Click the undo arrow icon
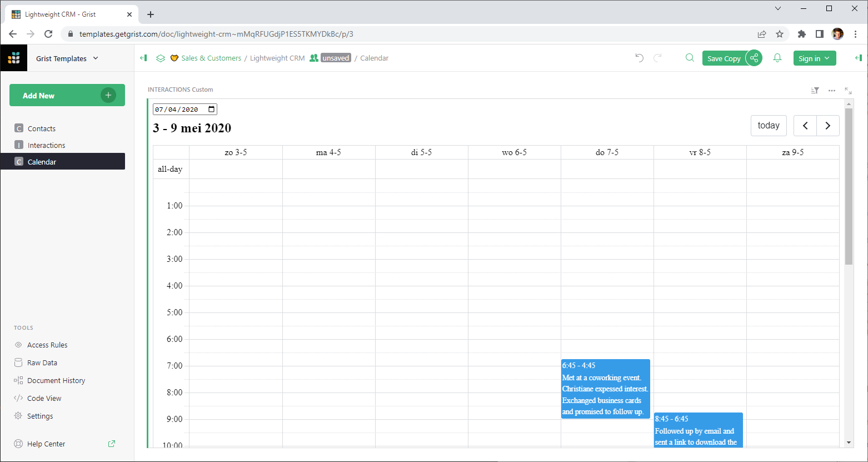The image size is (868, 462). (639, 58)
